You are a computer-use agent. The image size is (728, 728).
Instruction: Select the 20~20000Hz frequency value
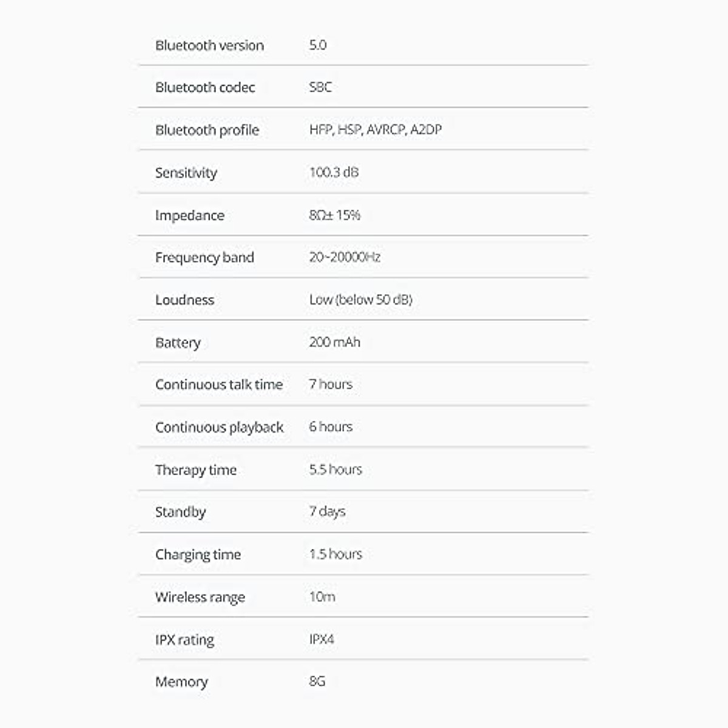pyautogui.click(x=345, y=257)
